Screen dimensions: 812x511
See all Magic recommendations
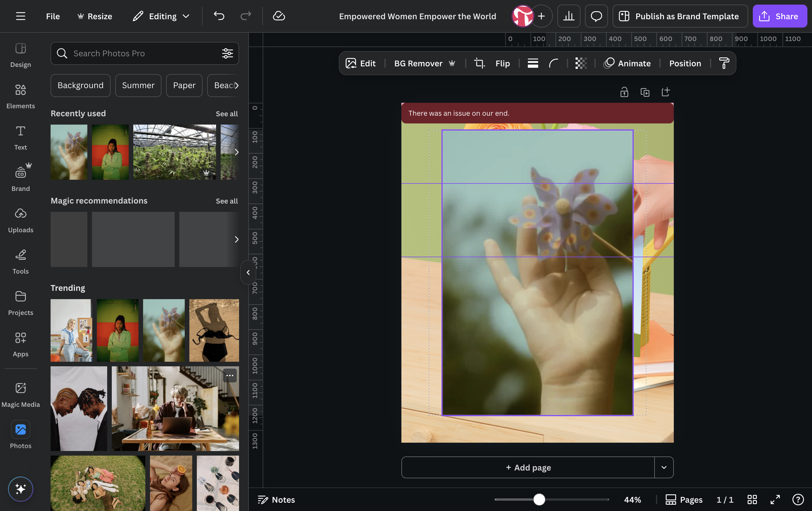pyautogui.click(x=227, y=201)
